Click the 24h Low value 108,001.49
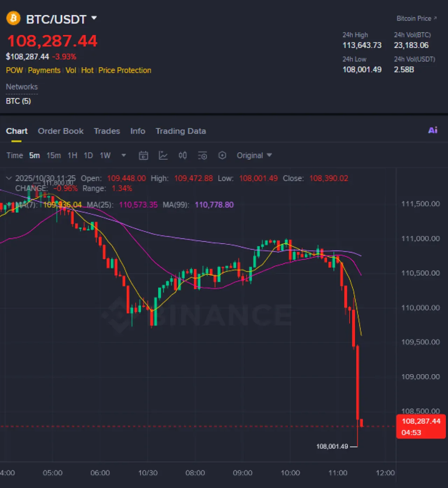Viewport: 448px width, 488px height. (362, 70)
